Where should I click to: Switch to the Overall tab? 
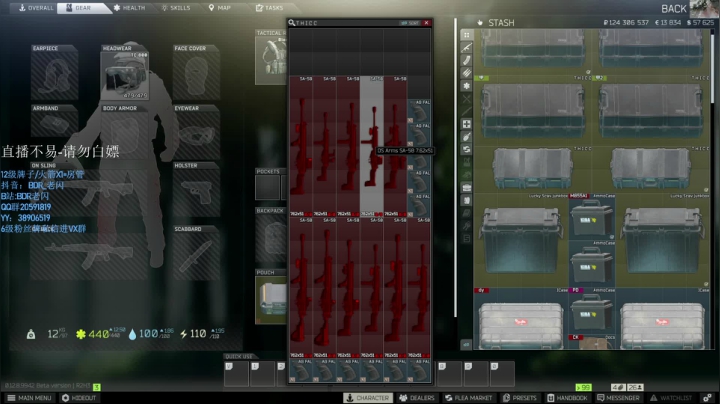click(35, 8)
